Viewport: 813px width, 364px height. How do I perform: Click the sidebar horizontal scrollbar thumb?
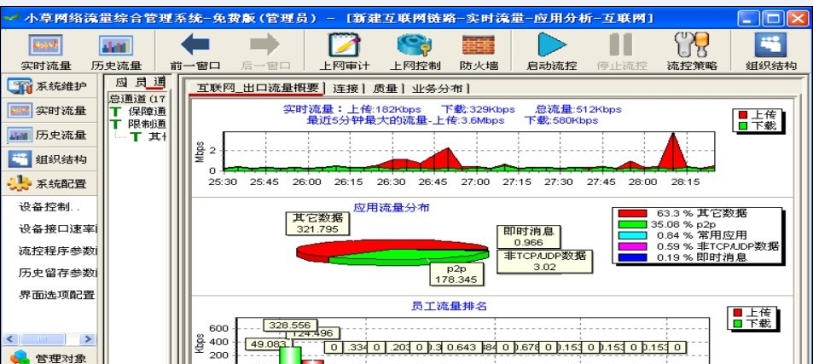[43, 339]
